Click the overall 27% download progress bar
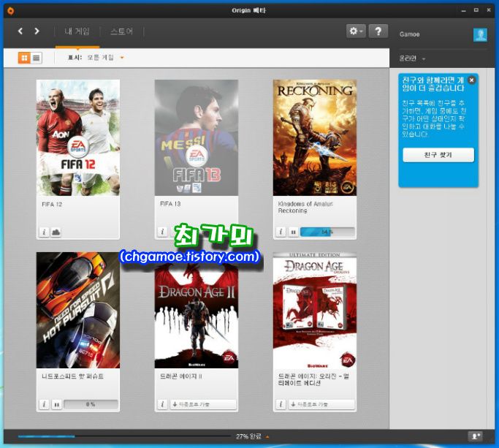The image size is (499, 448). (x=124, y=436)
